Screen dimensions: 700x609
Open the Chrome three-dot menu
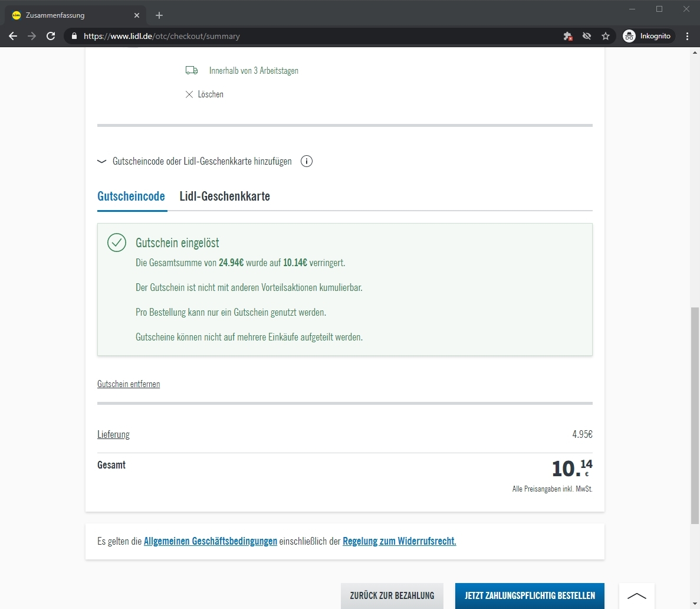tap(688, 36)
